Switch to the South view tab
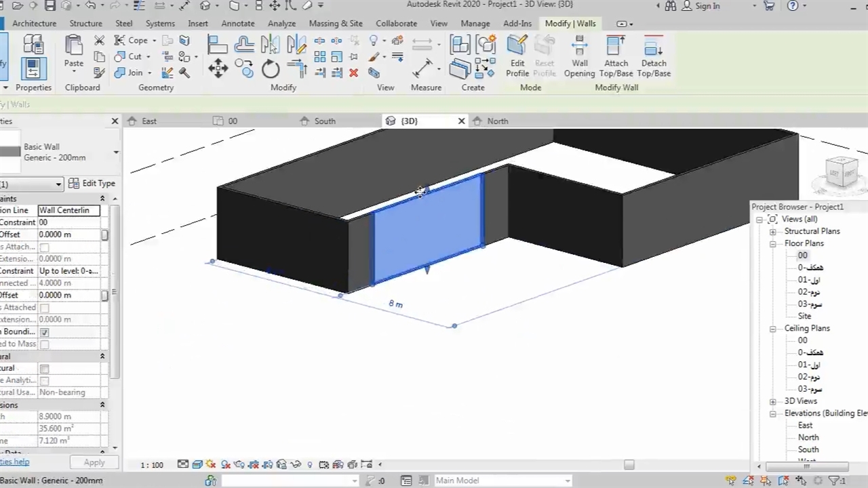This screenshot has width=868, height=488. 324,121
